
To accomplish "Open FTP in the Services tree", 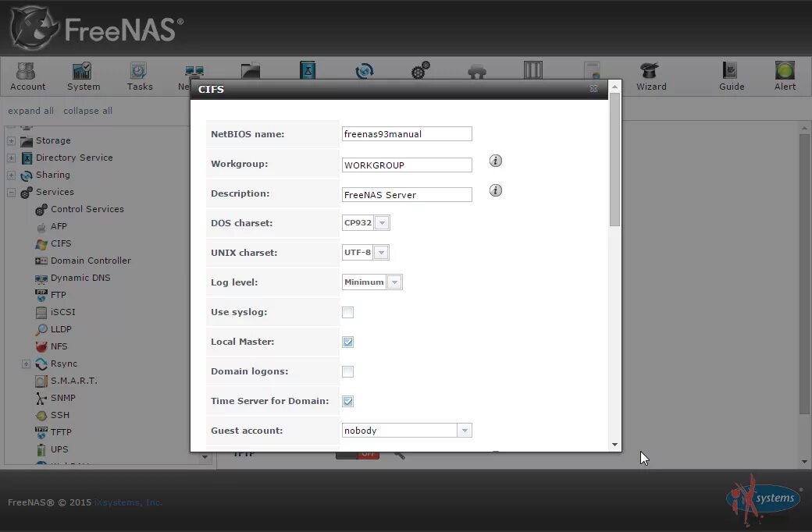I will [x=58, y=294].
